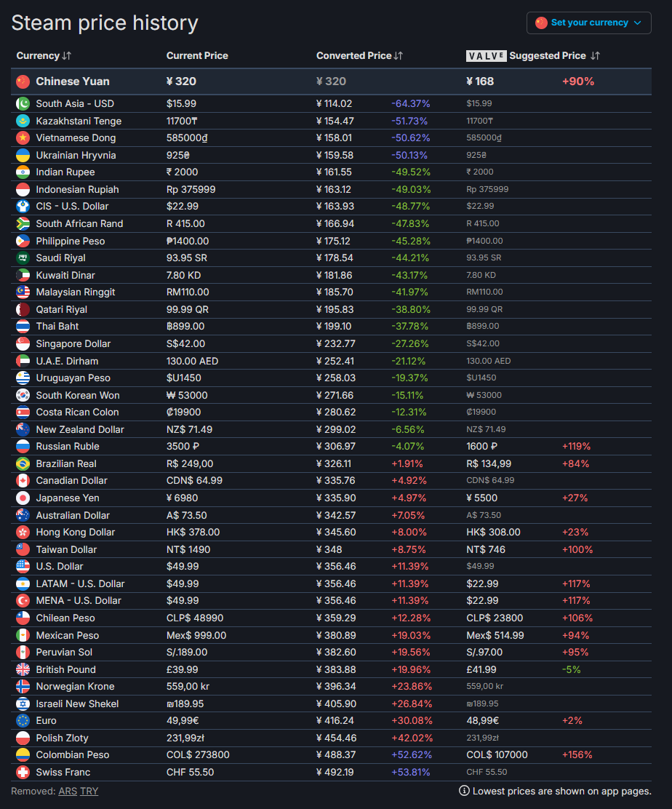Click the Valve logo in header
The image size is (672, 809).
coord(486,56)
